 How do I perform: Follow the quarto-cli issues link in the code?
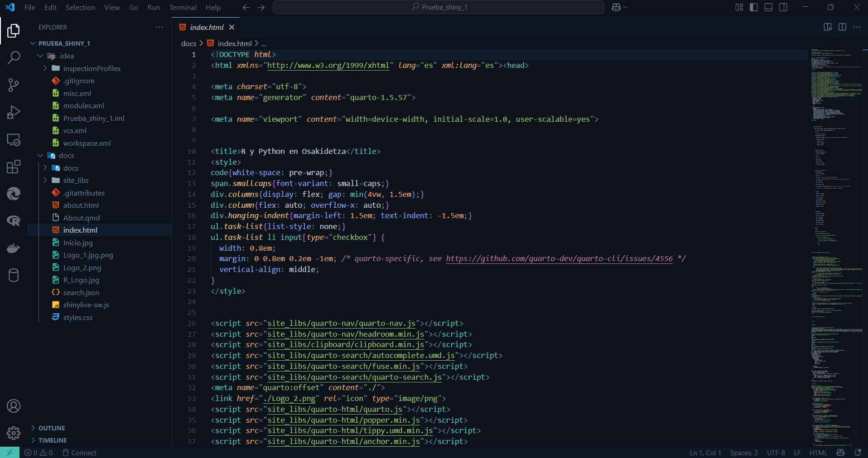coord(559,258)
